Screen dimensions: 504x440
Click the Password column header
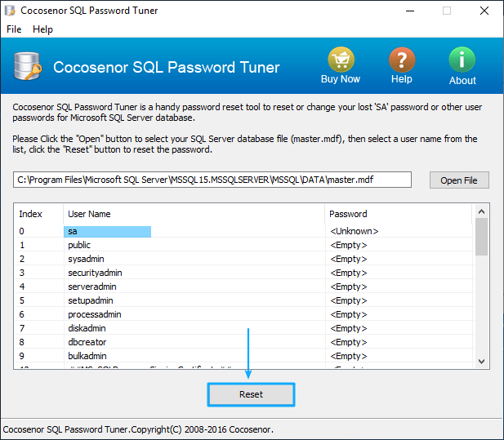click(x=399, y=214)
